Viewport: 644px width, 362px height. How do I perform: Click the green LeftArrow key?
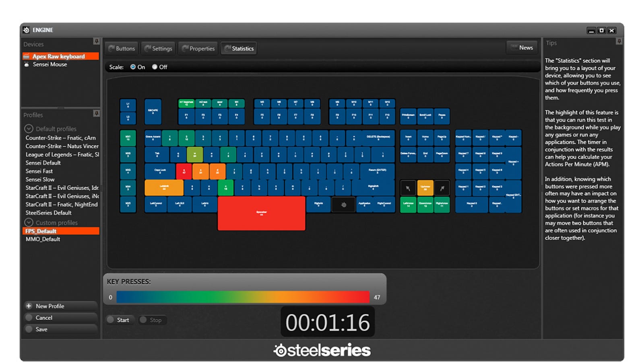tap(408, 205)
